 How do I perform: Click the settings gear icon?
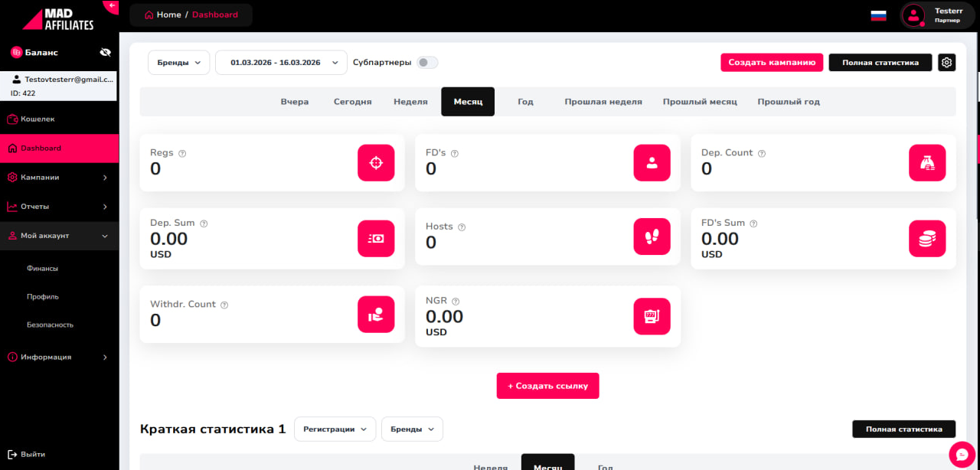point(946,63)
